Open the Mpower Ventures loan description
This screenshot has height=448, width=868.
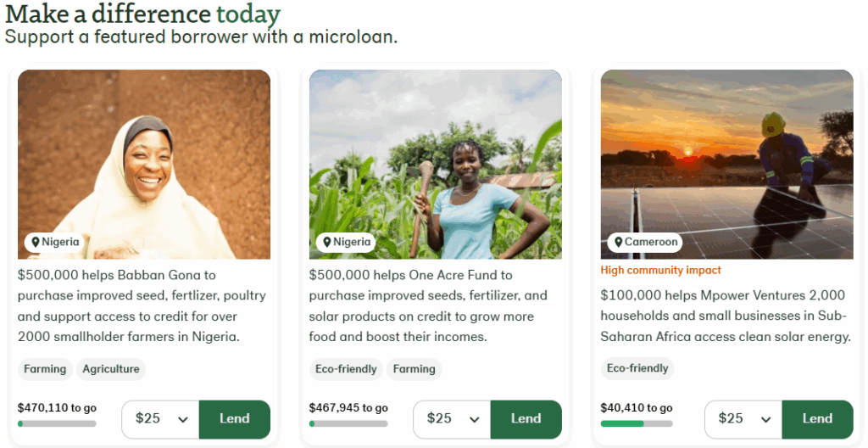coord(725,316)
